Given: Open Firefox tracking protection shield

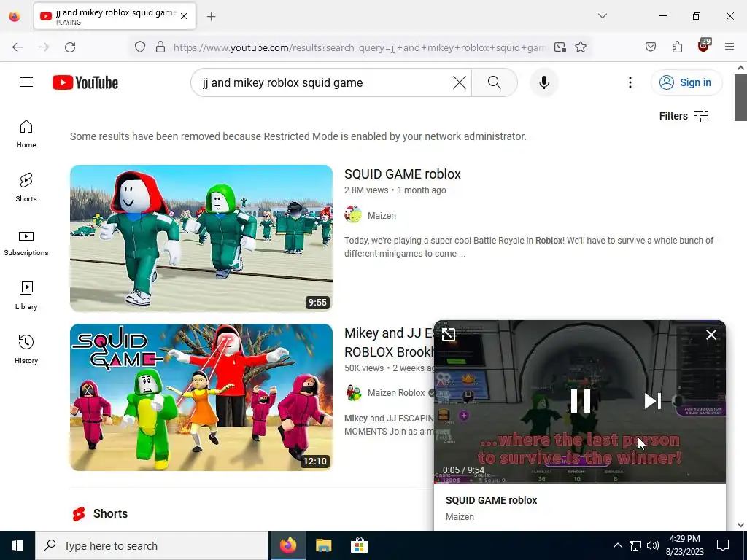Looking at the screenshot, I should click(139, 47).
